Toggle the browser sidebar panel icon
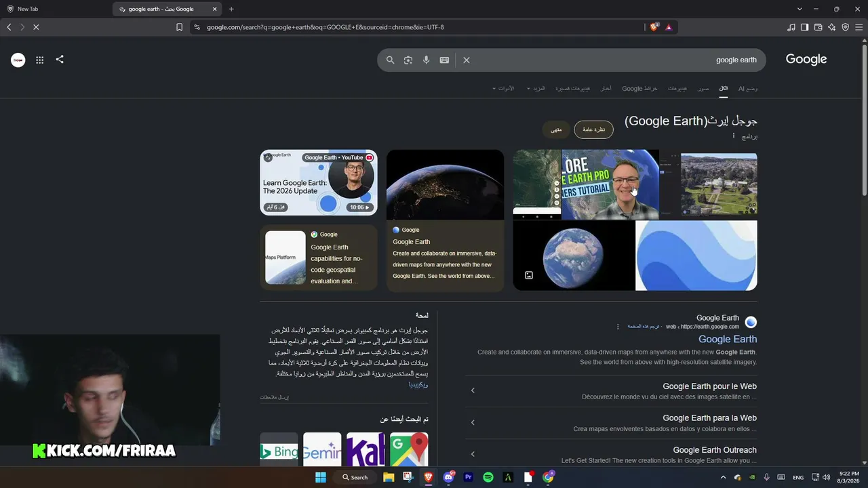The height and width of the screenshot is (488, 868). click(804, 27)
